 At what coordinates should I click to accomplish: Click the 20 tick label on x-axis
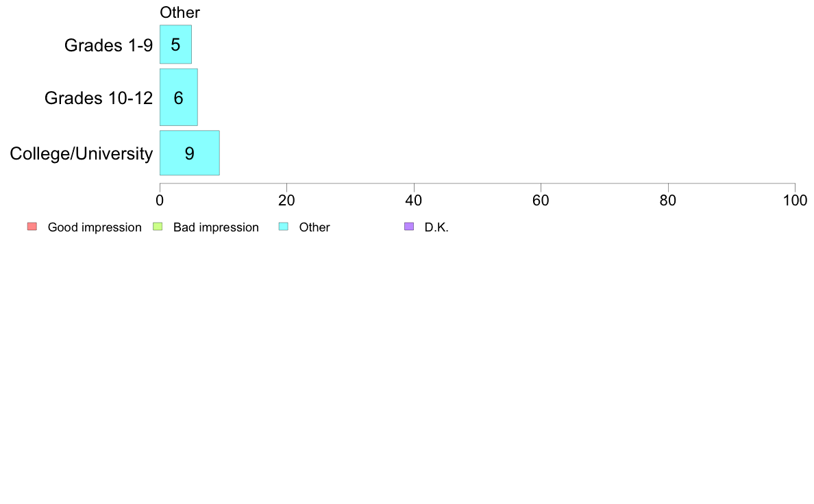click(x=286, y=201)
